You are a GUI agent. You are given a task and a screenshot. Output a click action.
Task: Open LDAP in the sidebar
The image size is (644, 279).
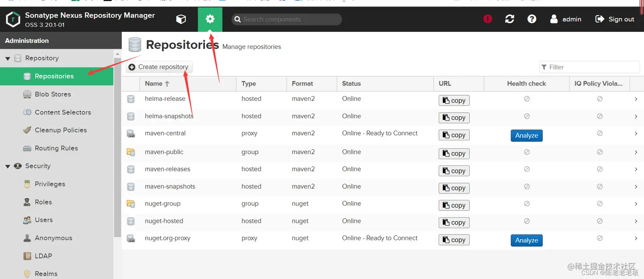coord(57,256)
